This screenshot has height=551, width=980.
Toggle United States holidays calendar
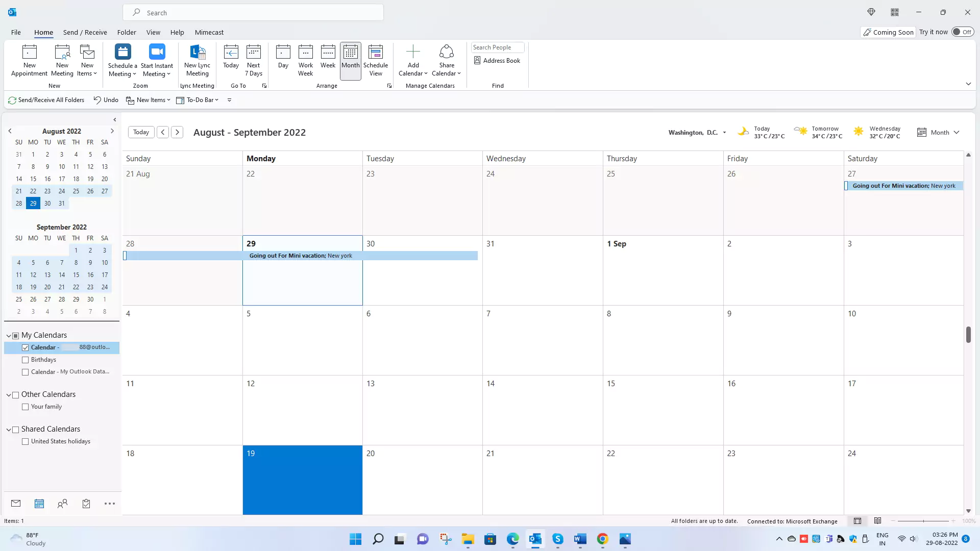(25, 441)
